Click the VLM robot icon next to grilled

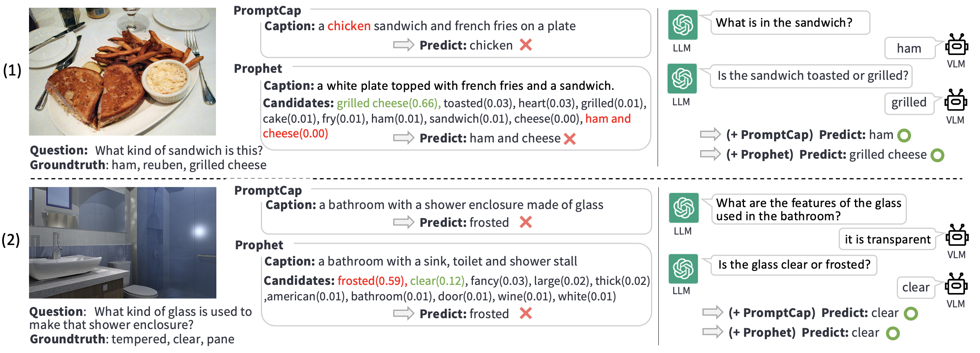click(x=956, y=101)
